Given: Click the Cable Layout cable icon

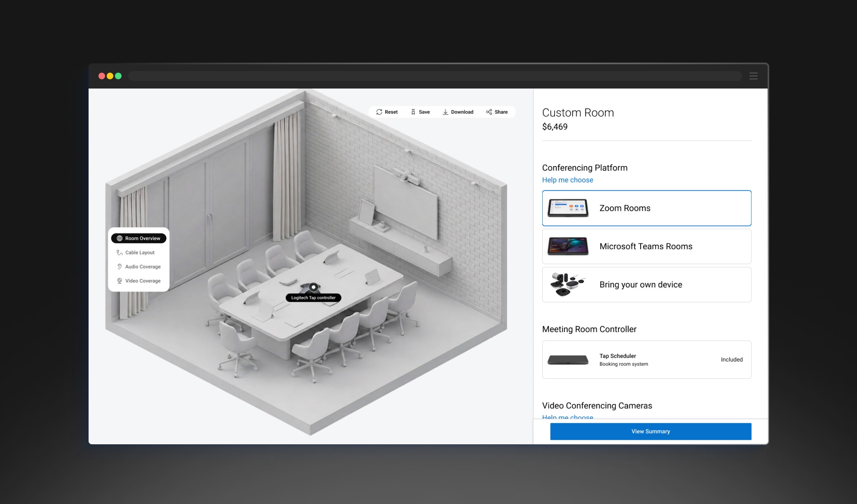Looking at the screenshot, I should point(119,252).
